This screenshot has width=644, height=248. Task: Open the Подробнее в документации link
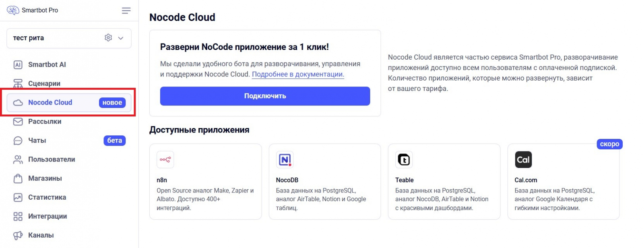pyautogui.click(x=298, y=74)
